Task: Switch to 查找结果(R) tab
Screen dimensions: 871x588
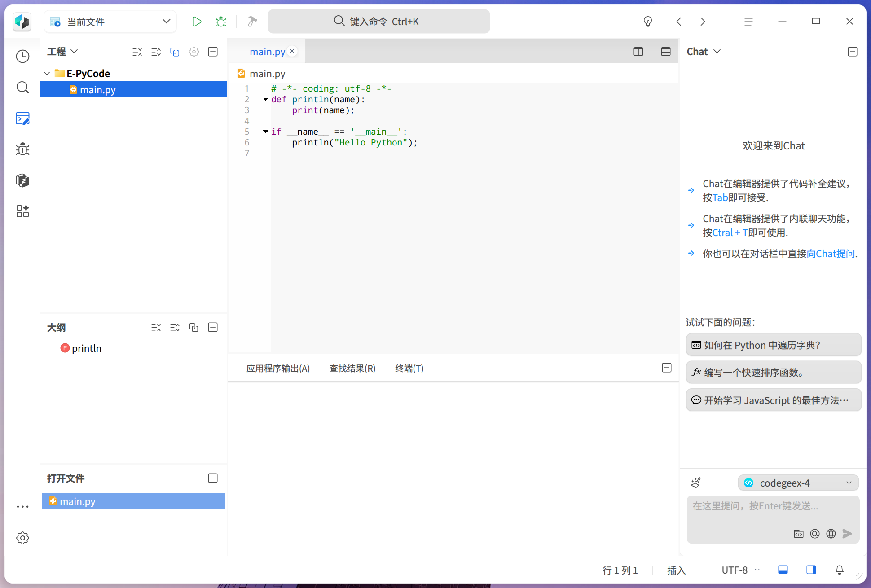Action: [x=352, y=369]
